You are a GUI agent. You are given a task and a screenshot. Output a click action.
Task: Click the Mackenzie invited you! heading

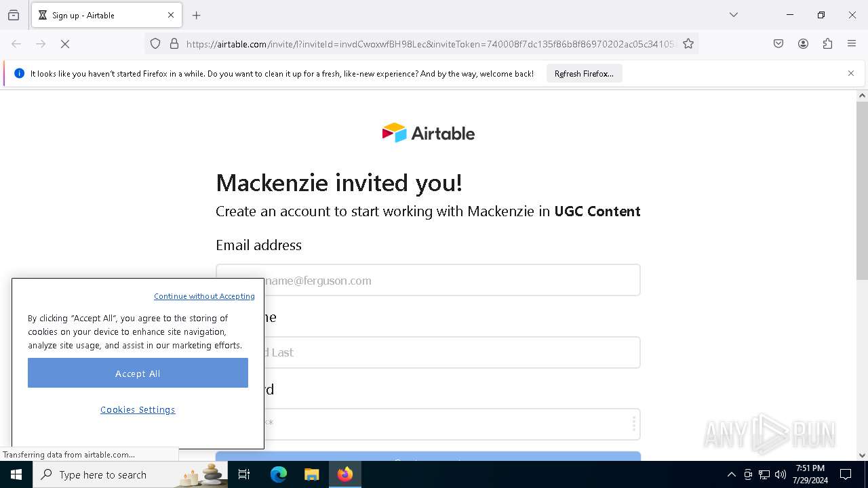pos(339,183)
